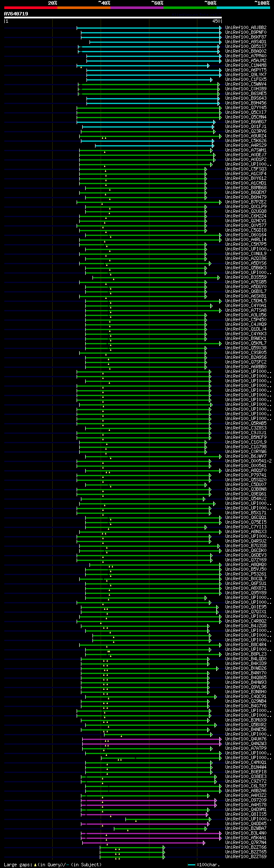Select hit UniRef100_Q8IIS5
The image size is (274, 868).
[246, 814]
